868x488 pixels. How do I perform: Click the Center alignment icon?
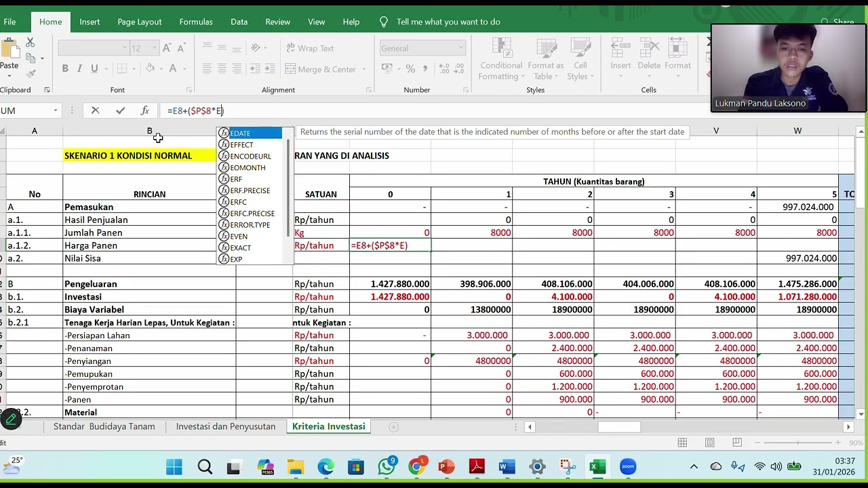222,69
